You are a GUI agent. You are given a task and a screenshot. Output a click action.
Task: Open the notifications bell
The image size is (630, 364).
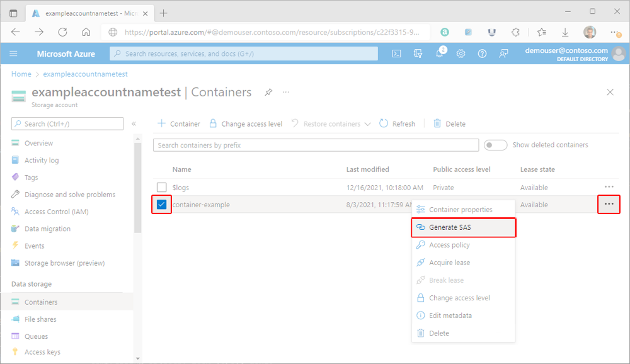coord(440,53)
